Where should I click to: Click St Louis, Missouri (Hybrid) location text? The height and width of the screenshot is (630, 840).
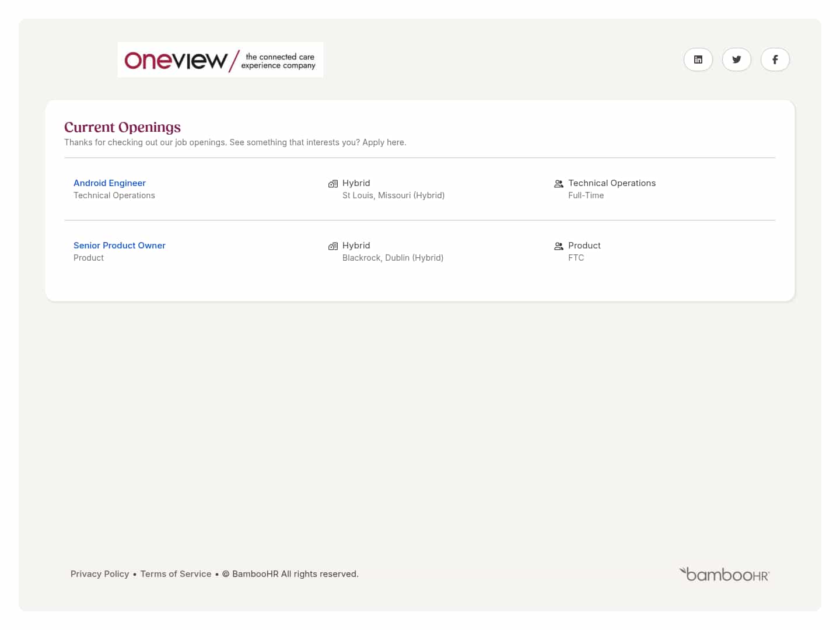click(x=393, y=195)
